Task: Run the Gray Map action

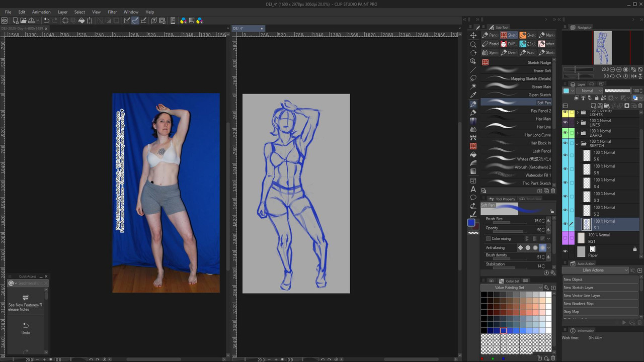Action: [600, 312]
